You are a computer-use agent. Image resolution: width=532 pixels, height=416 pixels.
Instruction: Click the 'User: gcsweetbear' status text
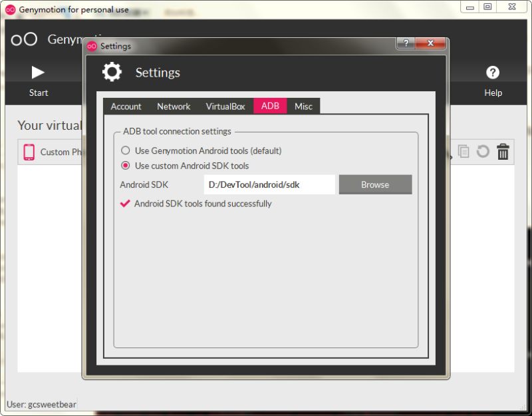tap(41, 405)
